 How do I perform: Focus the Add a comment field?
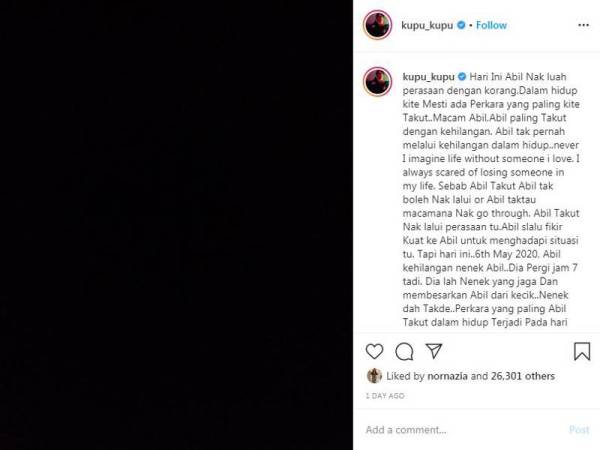(463, 430)
